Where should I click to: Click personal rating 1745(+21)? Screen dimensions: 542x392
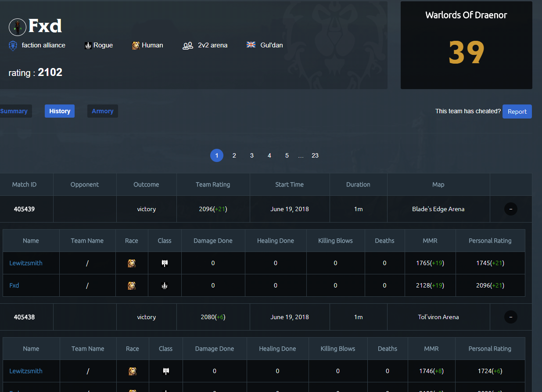click(490, 263)
